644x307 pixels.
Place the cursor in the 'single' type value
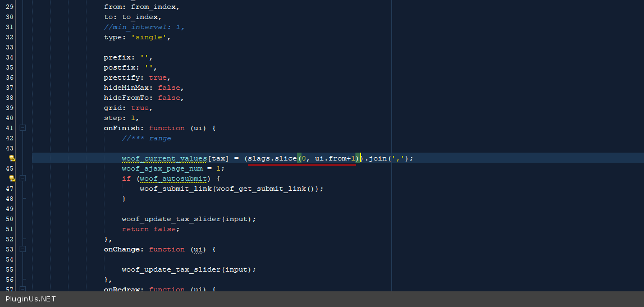(x=152, y=37)
